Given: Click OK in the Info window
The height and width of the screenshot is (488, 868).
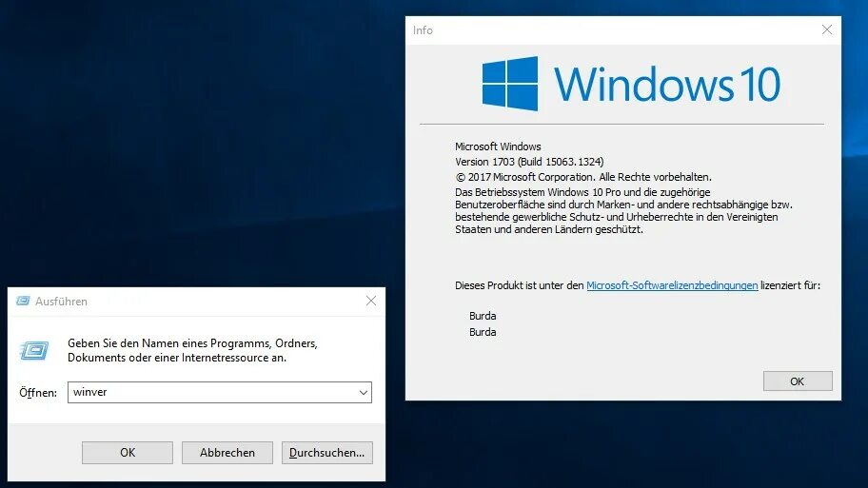Looking at the screenshot, I should click(798, 381).
